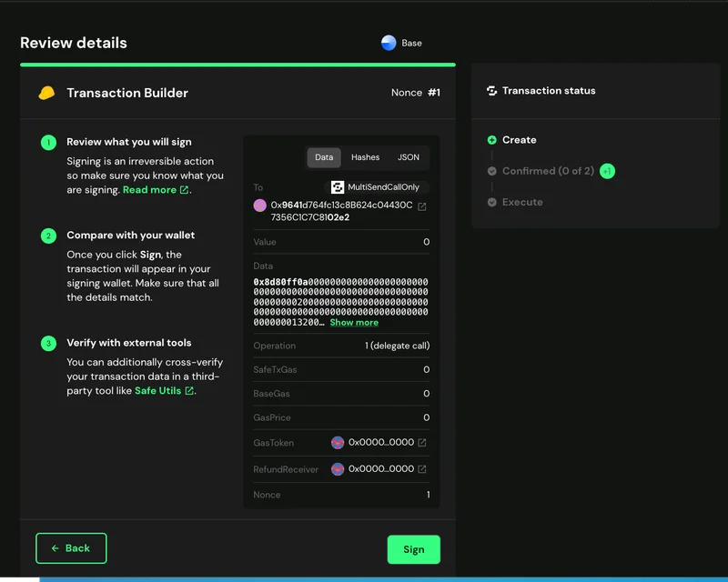Viewport: 728px width, 582px height.
Task: Expand confirmations with the +1 badge
Action: click(607, 171)
